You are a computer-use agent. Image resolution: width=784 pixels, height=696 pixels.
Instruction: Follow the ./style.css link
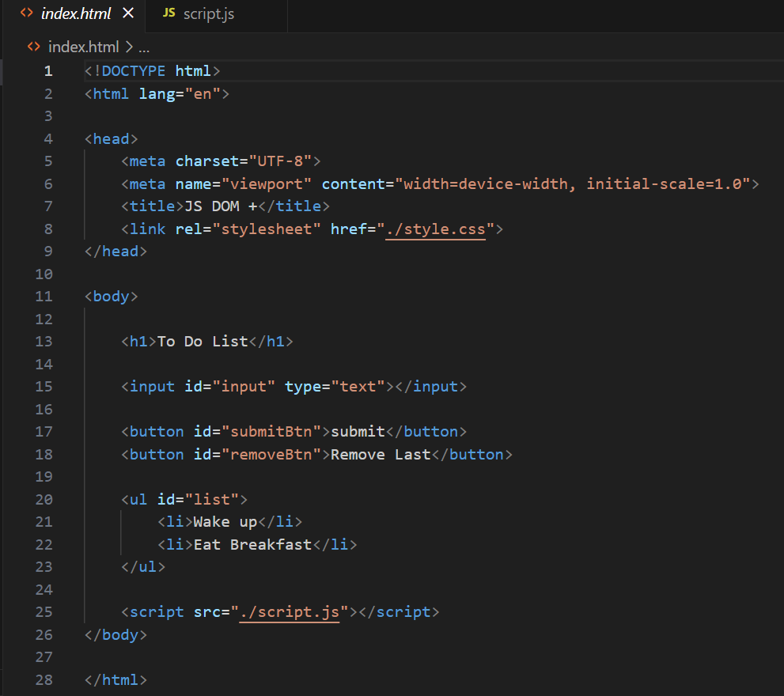click(x=435, y=229)
